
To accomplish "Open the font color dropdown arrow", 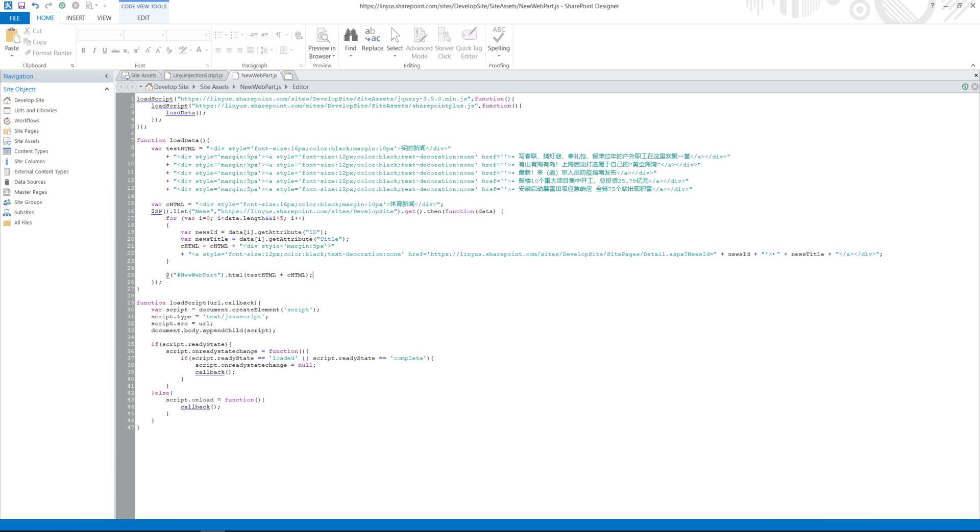I will click(206, 50).
